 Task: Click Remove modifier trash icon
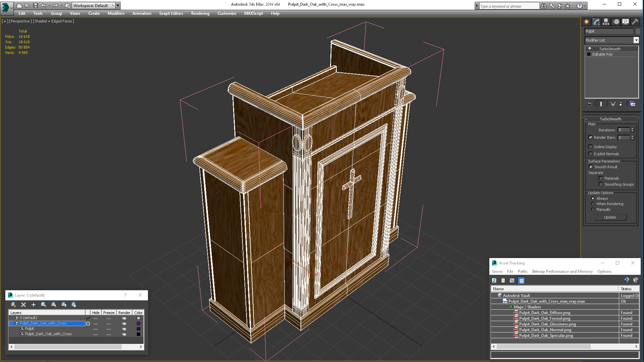621,104
